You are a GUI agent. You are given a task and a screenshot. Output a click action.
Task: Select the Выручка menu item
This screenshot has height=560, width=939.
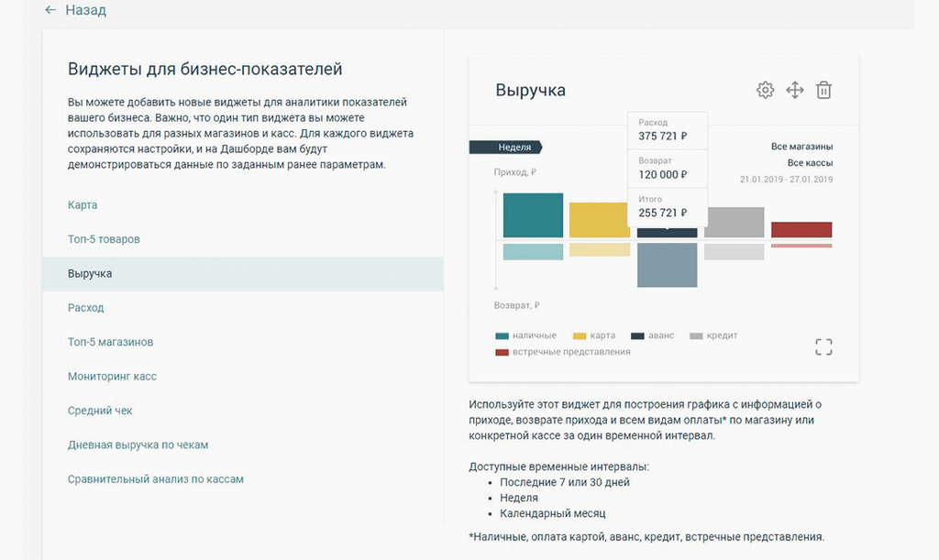[x=242, y=273]
